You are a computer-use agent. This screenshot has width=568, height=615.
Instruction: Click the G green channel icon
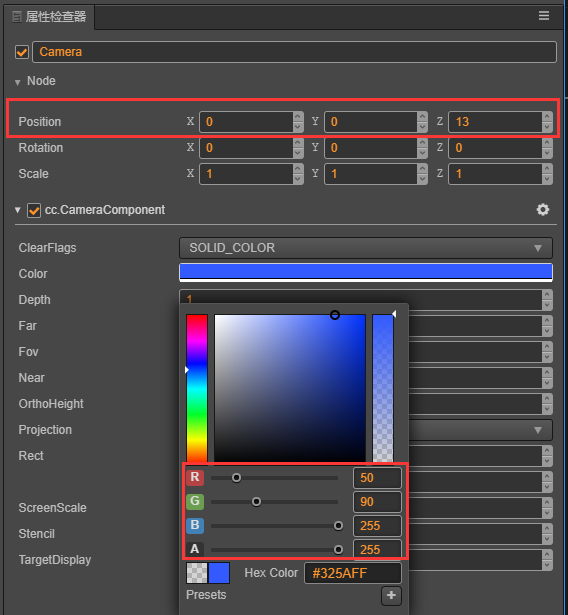click(x=195, y=501)
